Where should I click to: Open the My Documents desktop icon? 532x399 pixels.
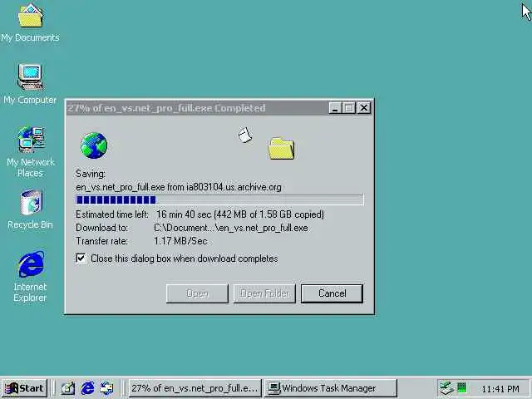click(x=30, y=23)
